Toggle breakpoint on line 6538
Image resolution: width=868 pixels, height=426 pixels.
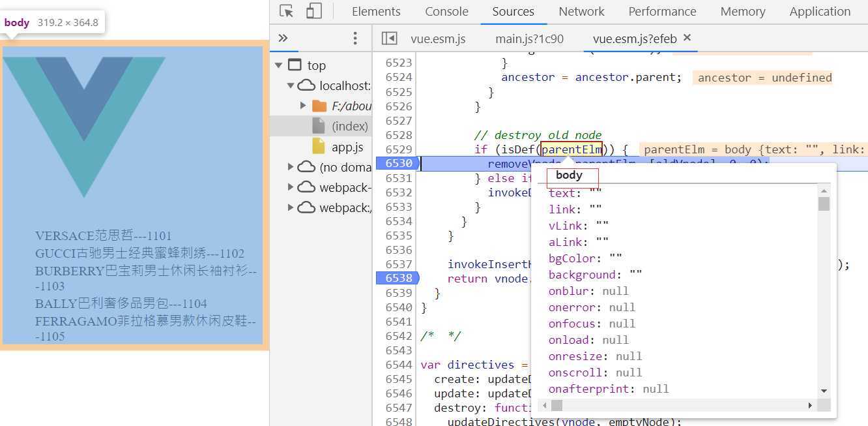(398, 279)
